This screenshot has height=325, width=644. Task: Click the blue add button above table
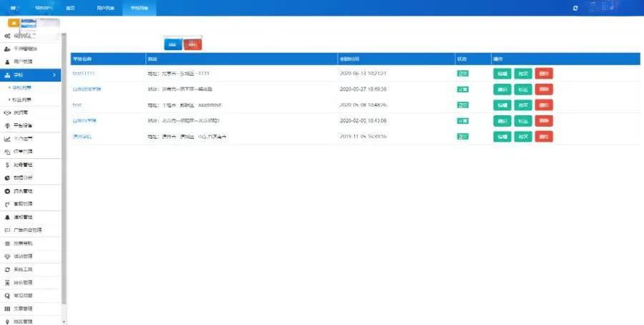pyautogui.click(x=172, y=44)
